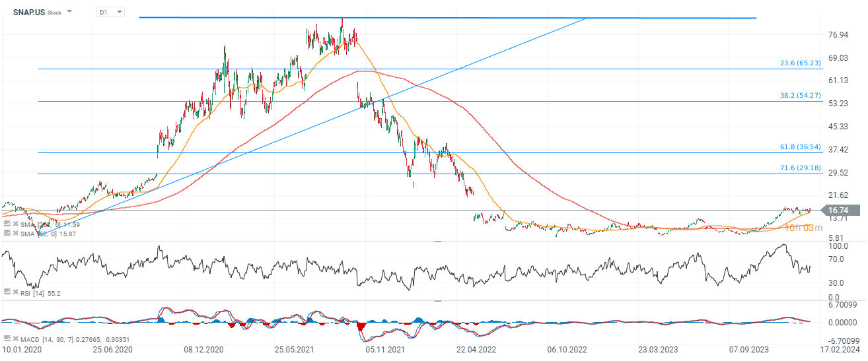Select the 61.8 (36.54) Fibonacci level label
Image resolution: width=868 pixels, height=361 pixels.
(x=801, y=147)
